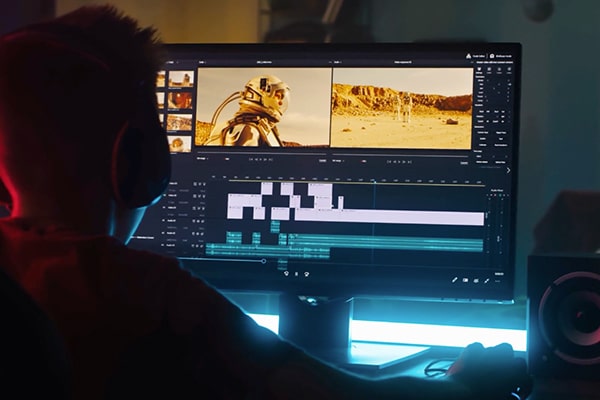Click the scrub bar beneath the source viewer
600x400 pixels.
261,153
